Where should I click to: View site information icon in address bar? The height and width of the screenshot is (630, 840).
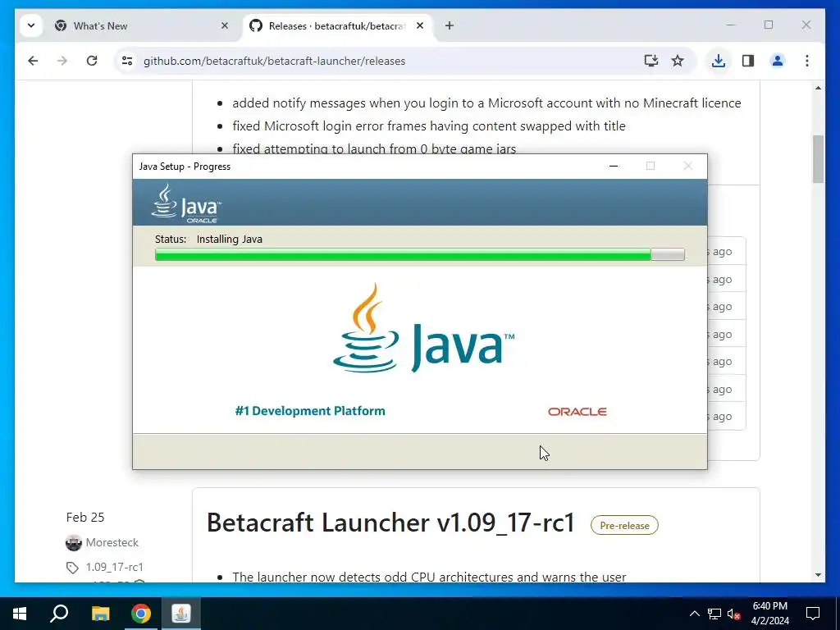click(x=127, y=61)
